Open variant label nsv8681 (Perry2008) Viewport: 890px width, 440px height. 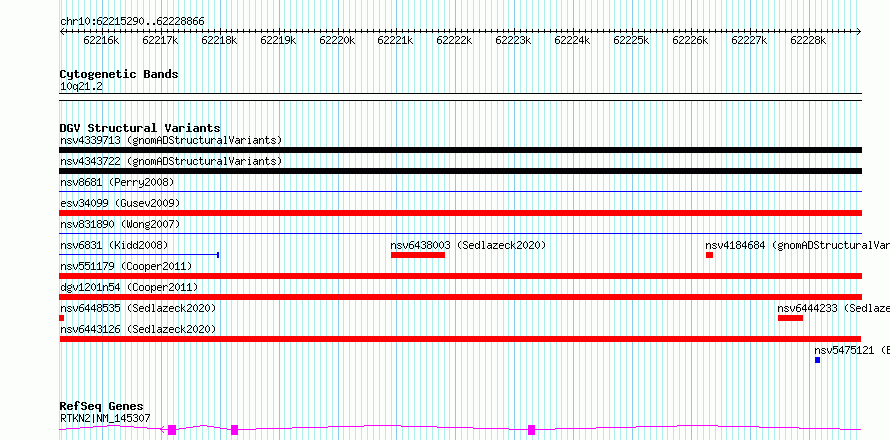point(117,182)
